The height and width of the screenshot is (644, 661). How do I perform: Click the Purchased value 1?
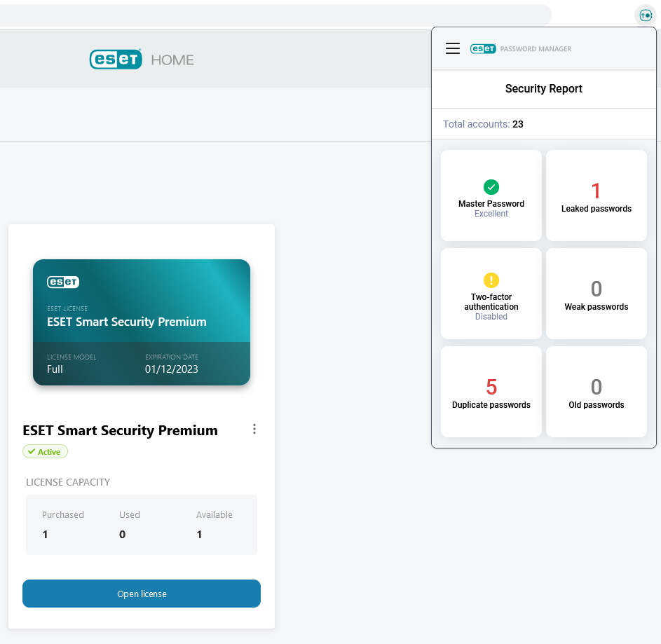pyautogui.click(x=45, y=535)
